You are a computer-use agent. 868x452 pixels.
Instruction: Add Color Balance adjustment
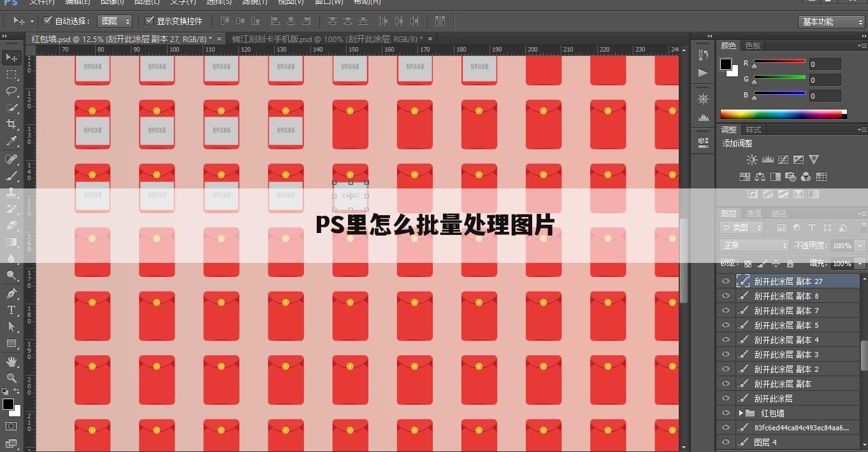760,176
